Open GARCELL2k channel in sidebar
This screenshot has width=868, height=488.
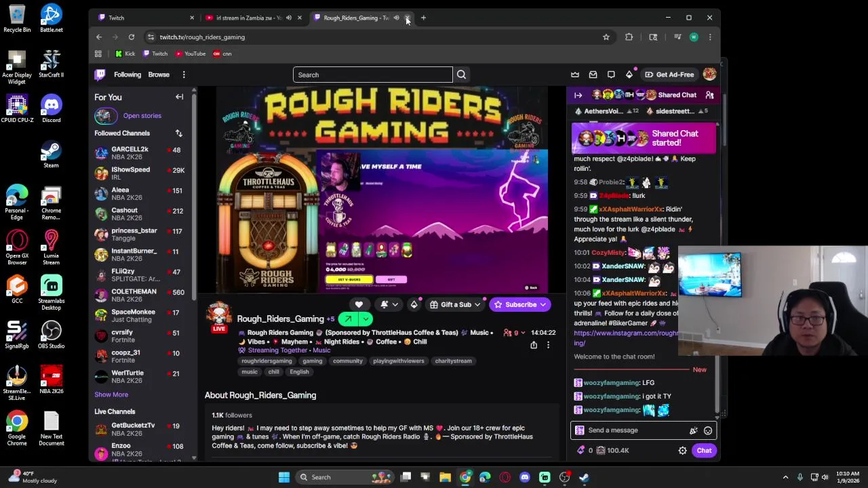point(142,153)
